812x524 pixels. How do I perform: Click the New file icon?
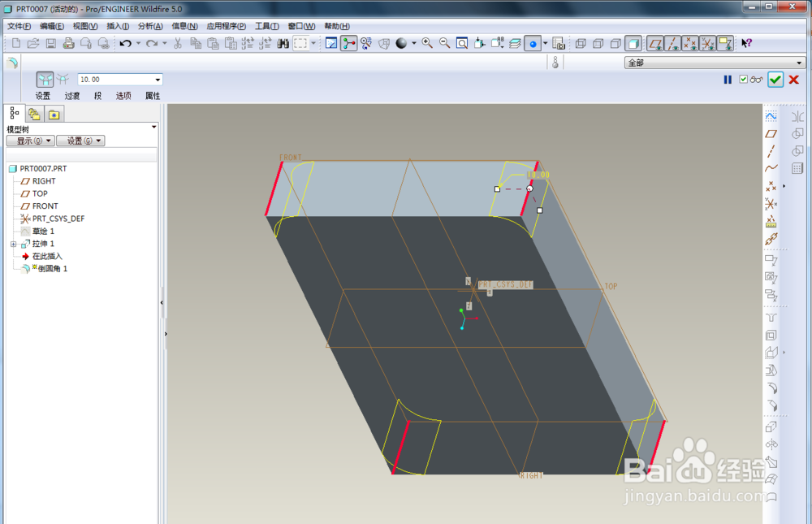16,44
